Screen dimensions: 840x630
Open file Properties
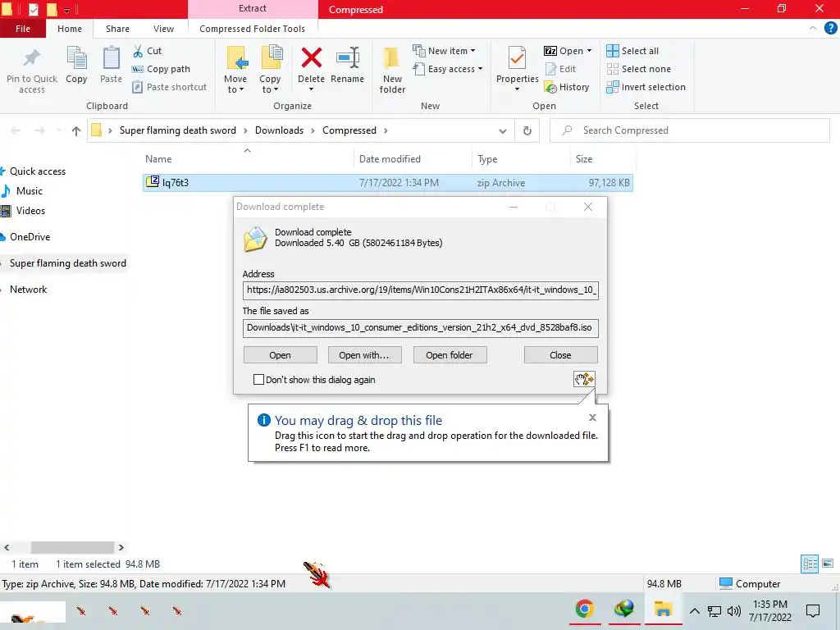click(x=517, y=69)
